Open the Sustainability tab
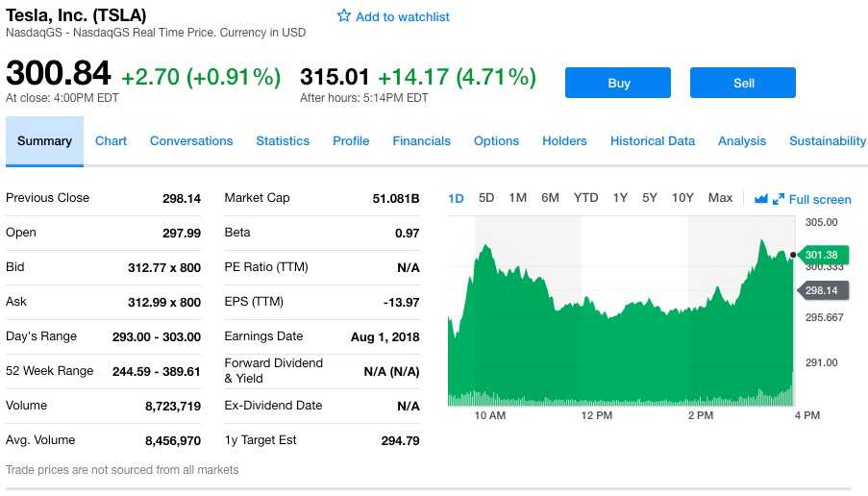This screenshot has height=496, width=868. point(827,141)
